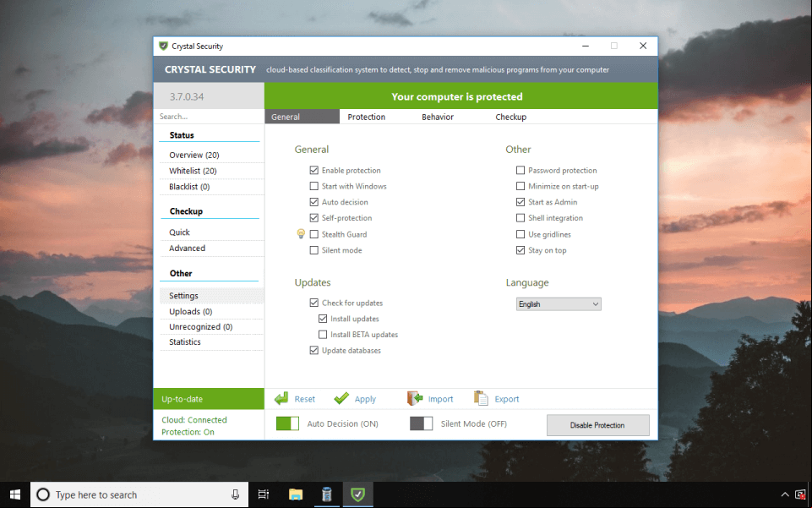
Task: Open Task View on the taskbar
Action: pos(264,494)
